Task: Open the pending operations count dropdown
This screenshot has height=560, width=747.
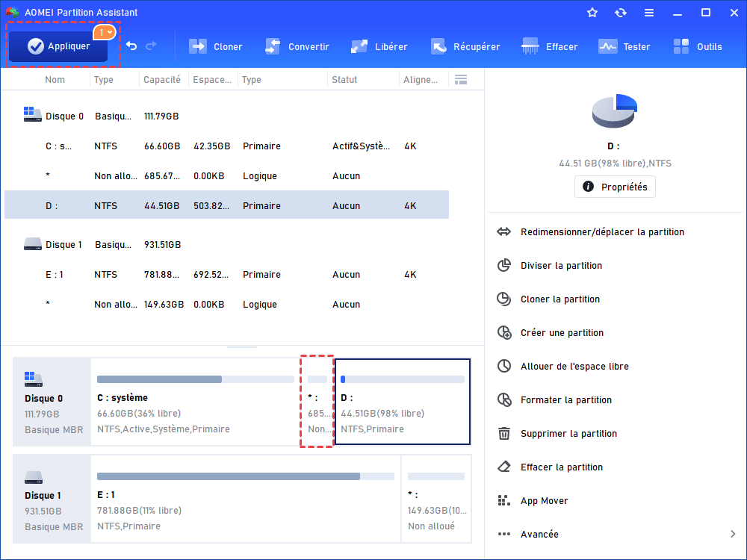Action: coord(105,32)
